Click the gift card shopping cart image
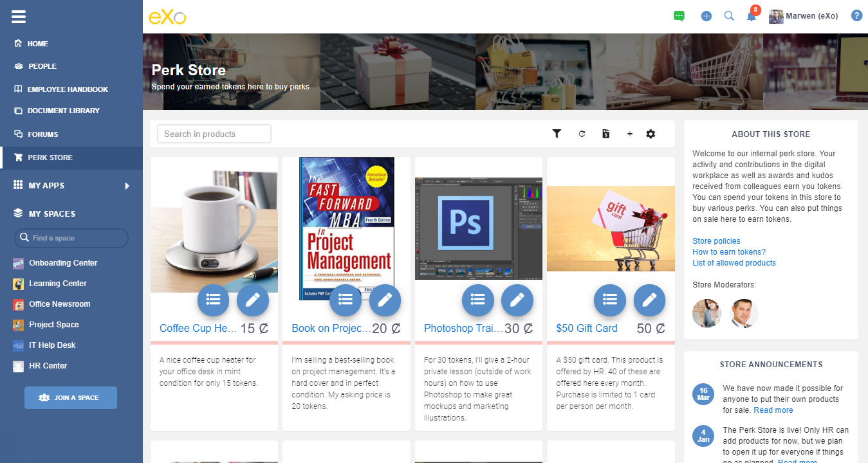Image resolution: width=868 pixels, height=463 pixels. tap(611, 228)
